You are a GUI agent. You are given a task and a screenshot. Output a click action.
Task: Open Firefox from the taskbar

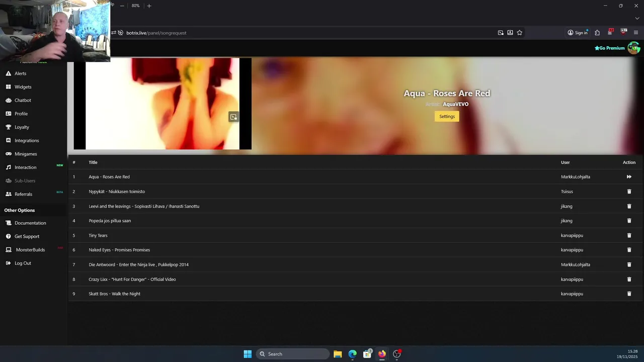point(382,354)
